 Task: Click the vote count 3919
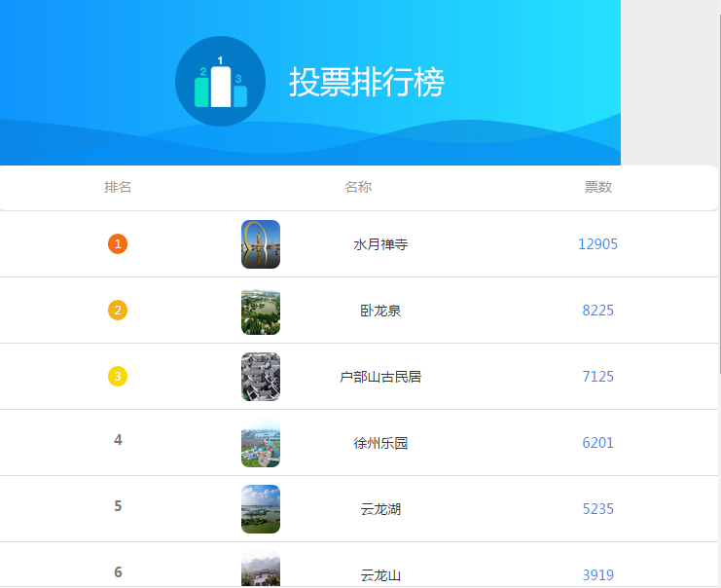coord(597,574)
